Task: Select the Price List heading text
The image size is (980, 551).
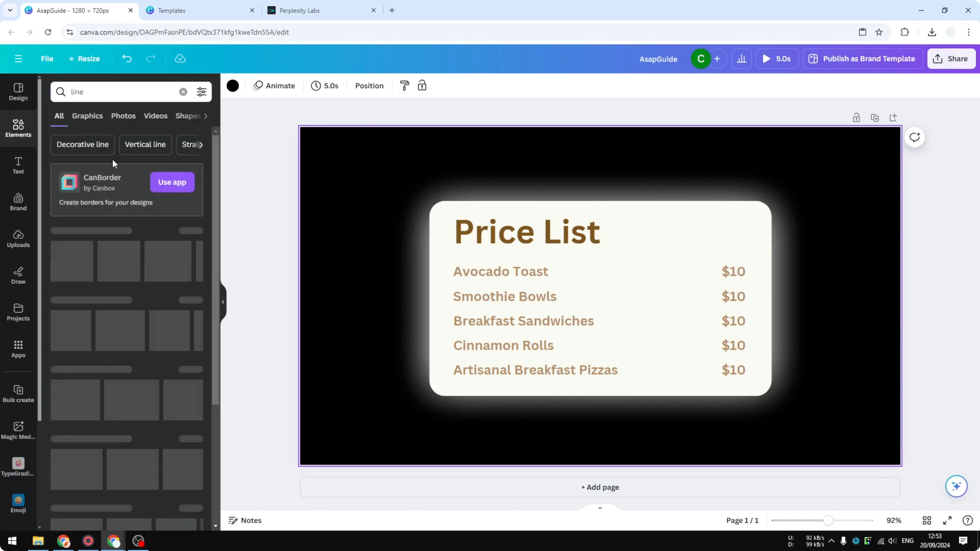Action: [527, 232]
